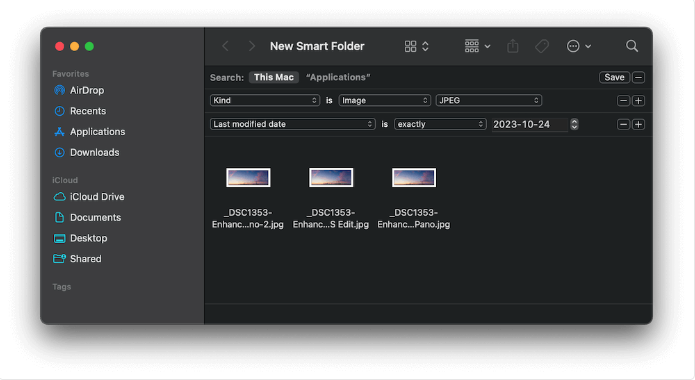Click the green full screen button
The width and height of the screenshot is (695, 380).
pos(89,46)
